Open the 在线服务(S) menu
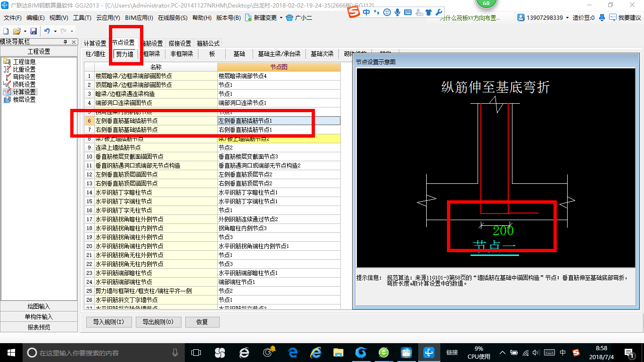The image size is (644, 362). (x=173, y=18)
